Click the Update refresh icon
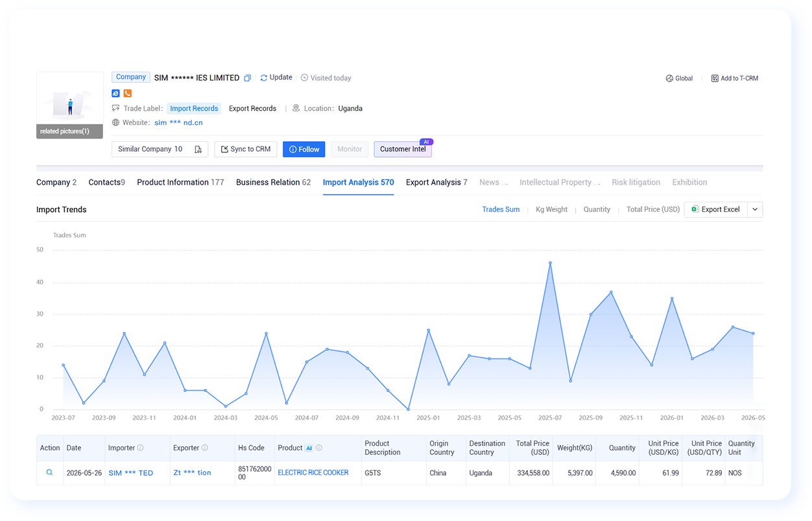This screenshot has width=812, height=521. click(264, 78)
